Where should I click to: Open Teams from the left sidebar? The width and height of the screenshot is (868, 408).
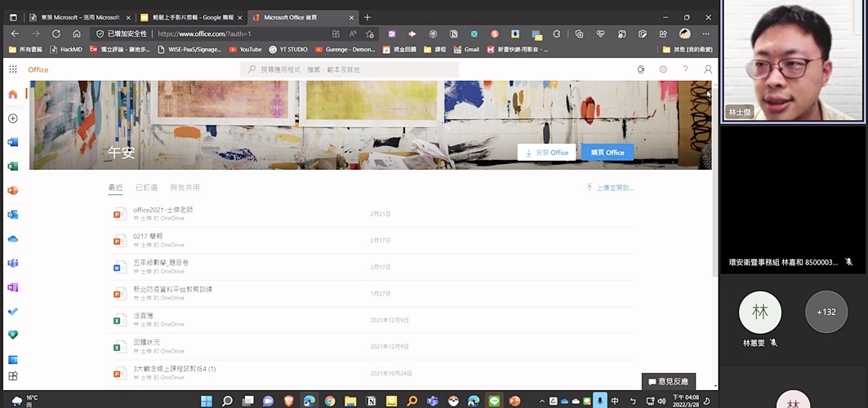pyautogui.click(x=13, y=263)
